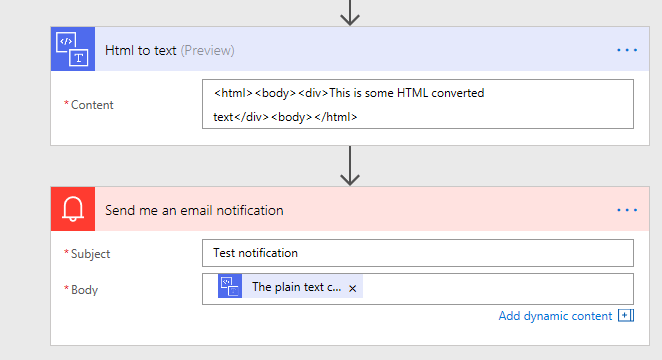
Task: Collapse the Html to text step via its title
Action: (141, 50)
